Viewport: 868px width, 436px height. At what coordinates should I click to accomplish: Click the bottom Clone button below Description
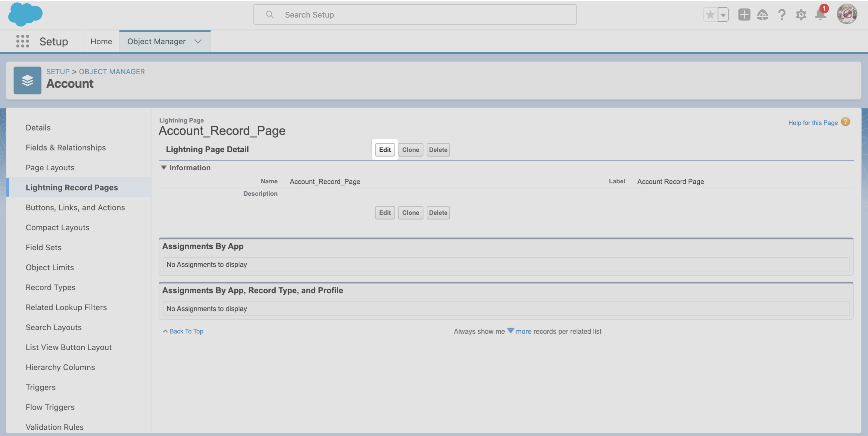pyautogui.click(x=411, y=213)
